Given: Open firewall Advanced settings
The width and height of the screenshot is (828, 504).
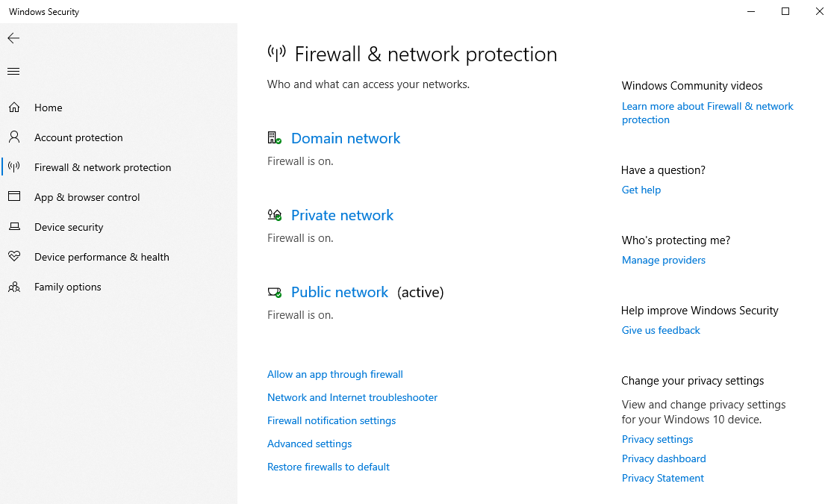Looking at the screenshot, I should click(309, 444).
